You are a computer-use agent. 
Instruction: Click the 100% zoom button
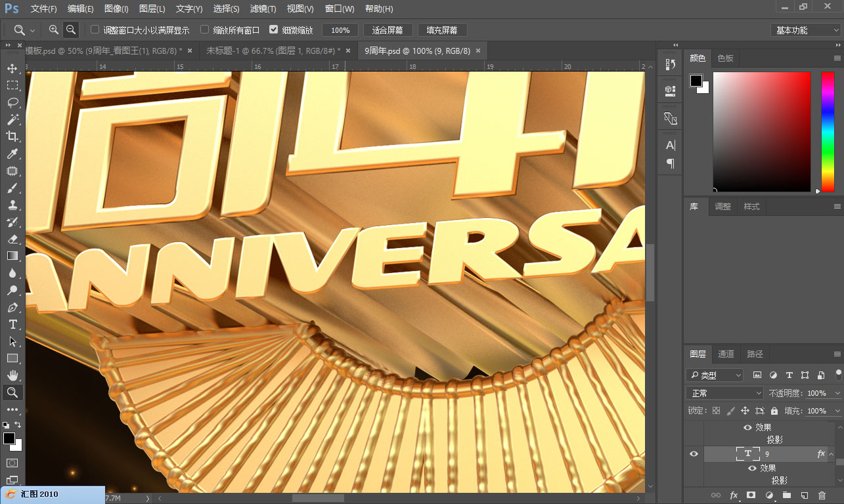(340, 30)
